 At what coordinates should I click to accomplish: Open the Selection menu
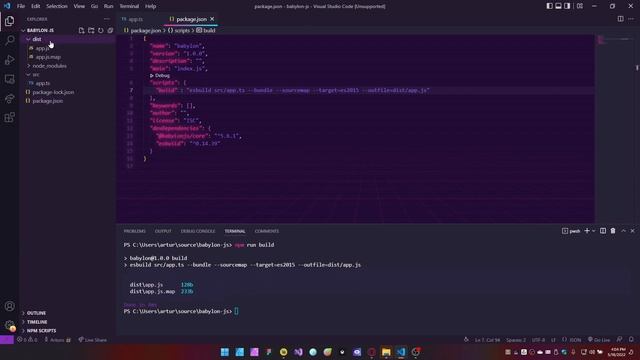[x=57, y=6]
